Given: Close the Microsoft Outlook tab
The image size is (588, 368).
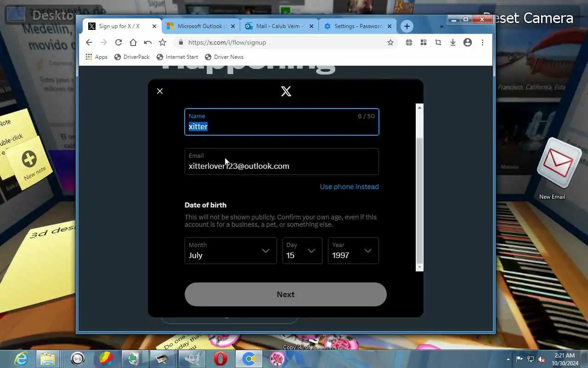Looking at the screenshot, I should click(x=233, y=26).
